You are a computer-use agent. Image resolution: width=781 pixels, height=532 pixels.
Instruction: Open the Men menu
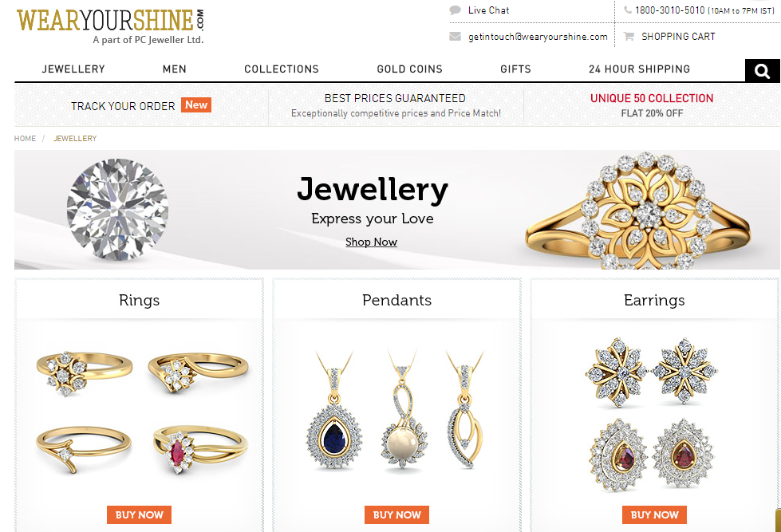tap(175, 69)
